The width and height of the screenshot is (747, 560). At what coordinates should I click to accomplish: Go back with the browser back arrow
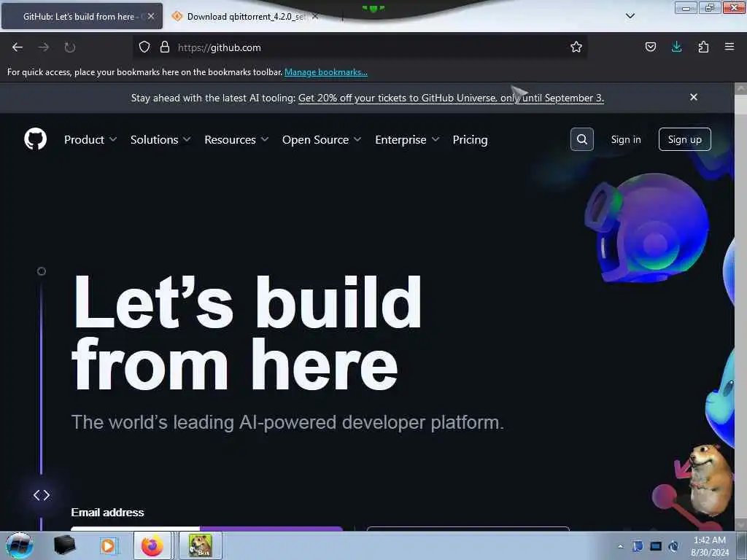18,47
